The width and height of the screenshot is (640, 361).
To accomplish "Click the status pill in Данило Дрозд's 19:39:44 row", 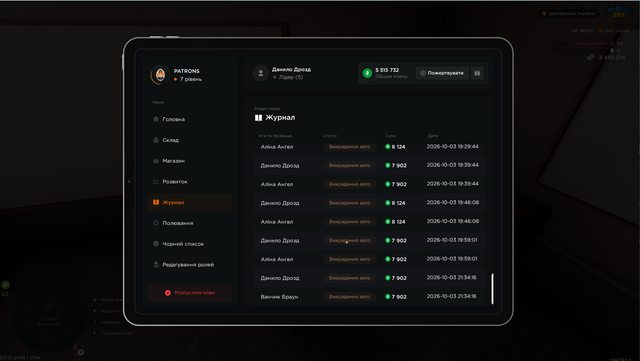I will 349,165.
